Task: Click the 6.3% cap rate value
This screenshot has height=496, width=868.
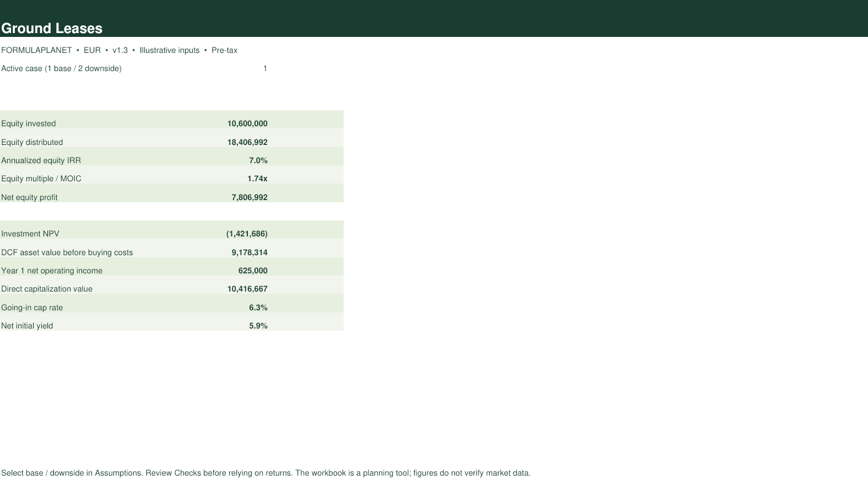Action: 258,308
